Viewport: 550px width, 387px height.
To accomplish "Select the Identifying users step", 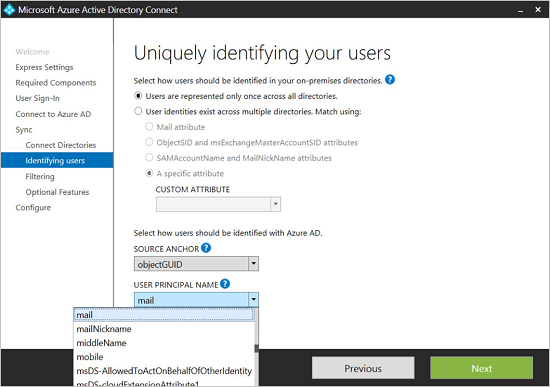I will [x=57, y=160].
